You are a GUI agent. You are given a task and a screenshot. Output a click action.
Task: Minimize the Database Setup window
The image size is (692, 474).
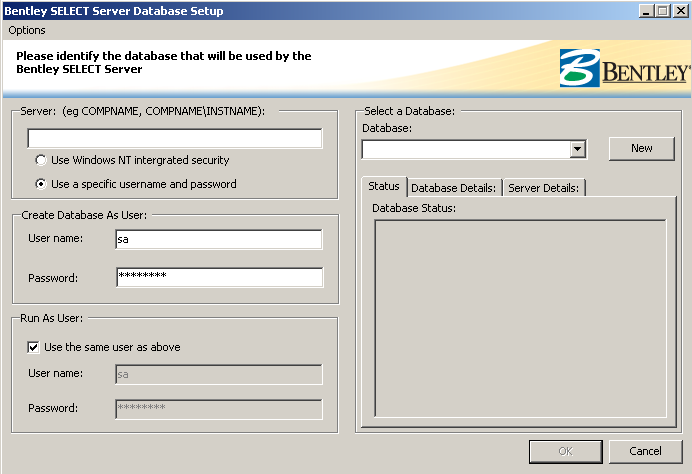pyautogui.click(x=646, y=11)
